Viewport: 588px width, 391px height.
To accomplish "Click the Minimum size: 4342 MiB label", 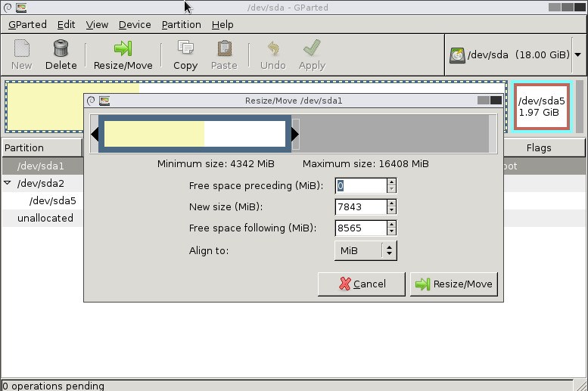I will point(216,164).
